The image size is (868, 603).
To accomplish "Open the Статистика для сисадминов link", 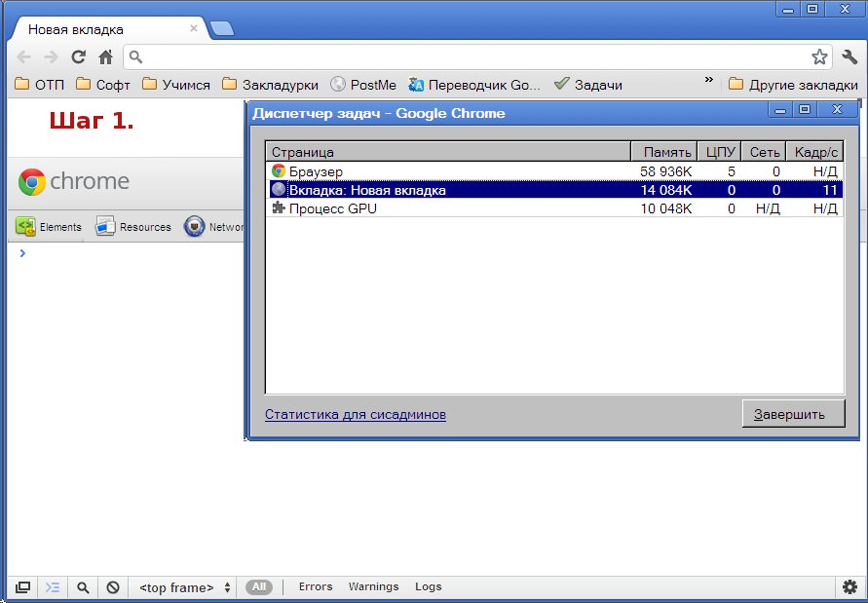I will 356,414.
